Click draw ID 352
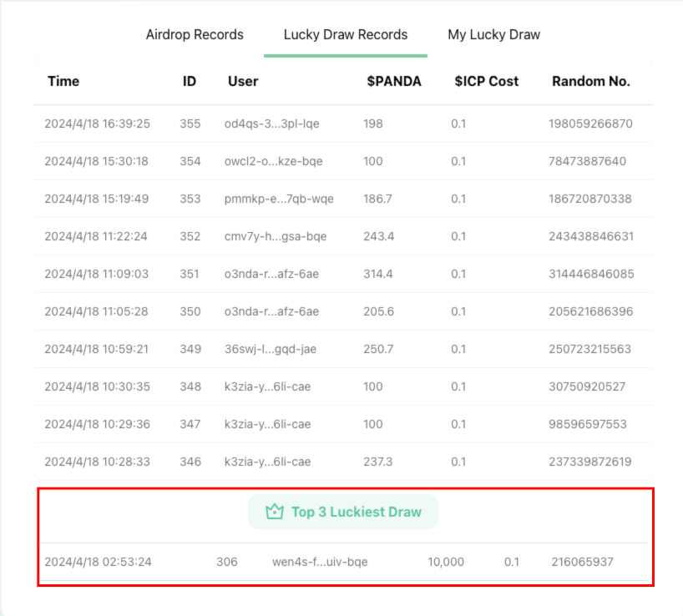Viewport: 683px width, 616px height. click(x=190, y=236)
